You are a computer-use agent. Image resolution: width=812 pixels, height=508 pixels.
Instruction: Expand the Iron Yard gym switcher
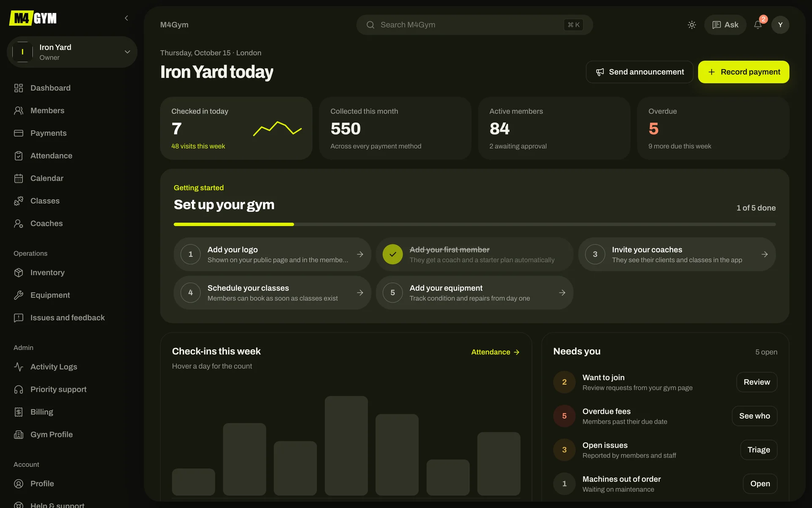coord(72,52)
